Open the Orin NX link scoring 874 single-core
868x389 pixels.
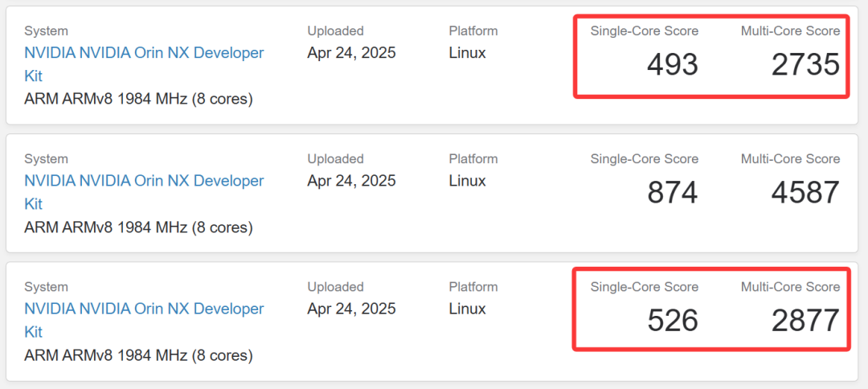coord(144,192)
